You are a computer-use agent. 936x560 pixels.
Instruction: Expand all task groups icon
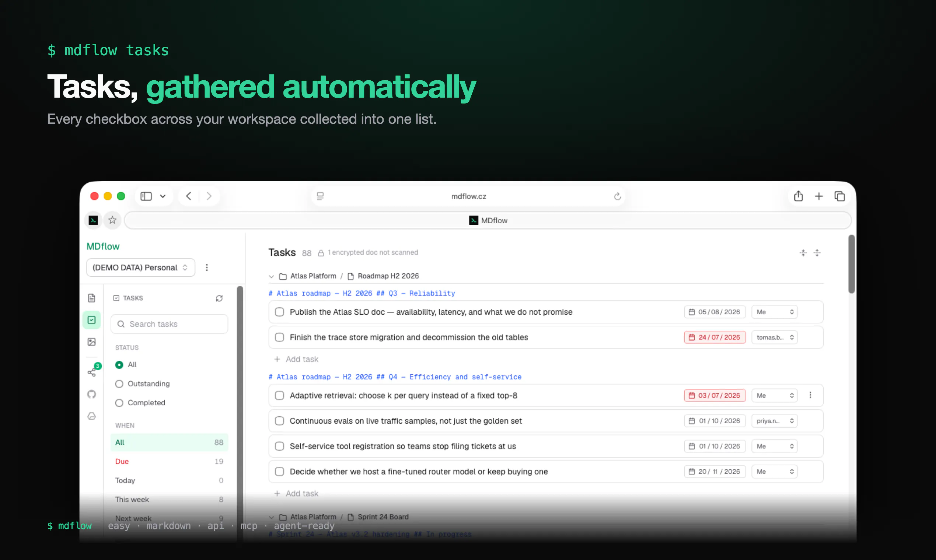coord(817,253)
